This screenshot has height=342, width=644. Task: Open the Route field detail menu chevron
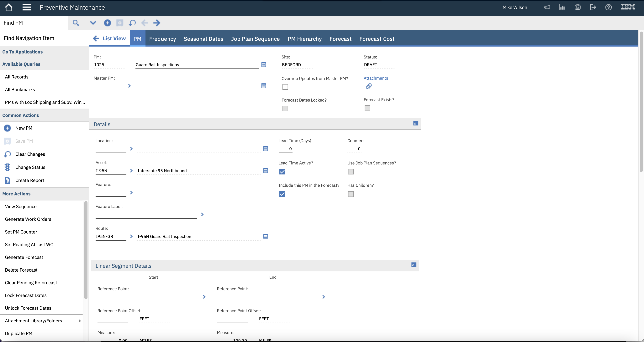(x=131, y=236)
